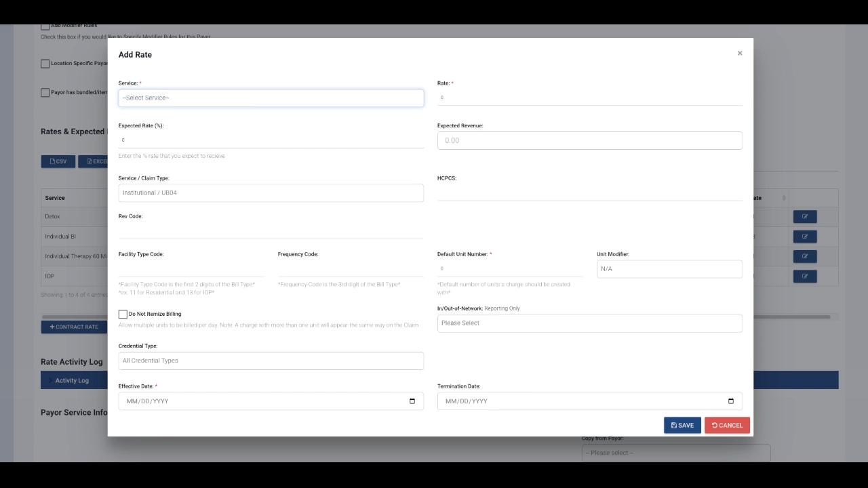868x488 pixels.
Task: Check the Add Modifier Rules checkbox
Action: pos(45,25)
